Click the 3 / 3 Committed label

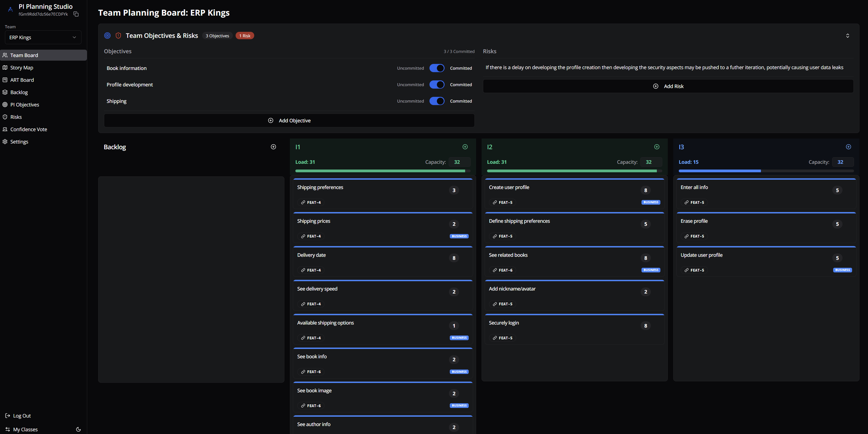point(459,52)
